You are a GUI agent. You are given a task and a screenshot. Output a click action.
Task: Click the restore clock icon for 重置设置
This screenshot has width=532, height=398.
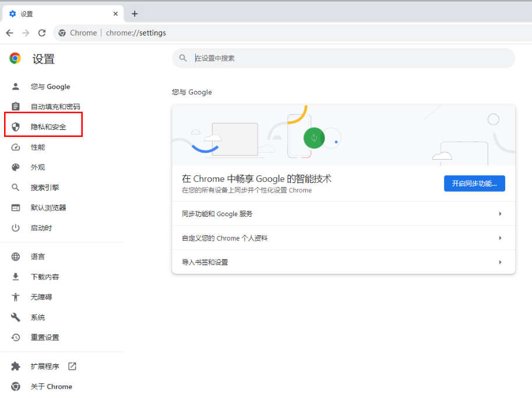[16, 337]
